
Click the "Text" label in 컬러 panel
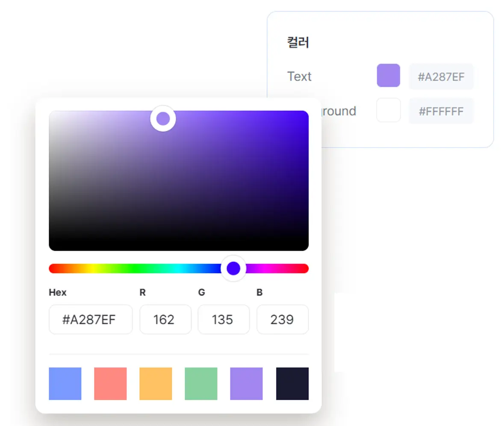tap(299, 77)
